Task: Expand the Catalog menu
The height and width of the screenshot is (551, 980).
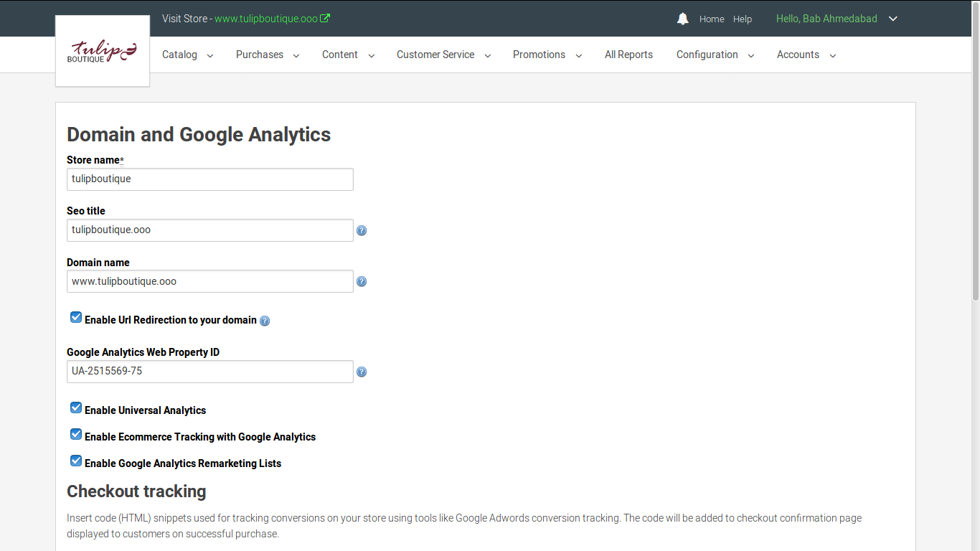Action: tap(187, 55)
